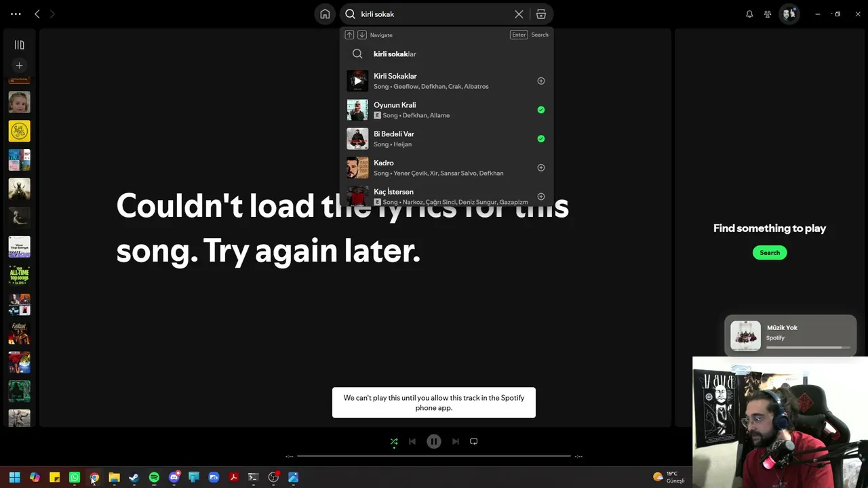Add Kirli Sokaklar to Liked Songs
The height and width of the screenshot is (488, 868).
(x=541, y=81)
